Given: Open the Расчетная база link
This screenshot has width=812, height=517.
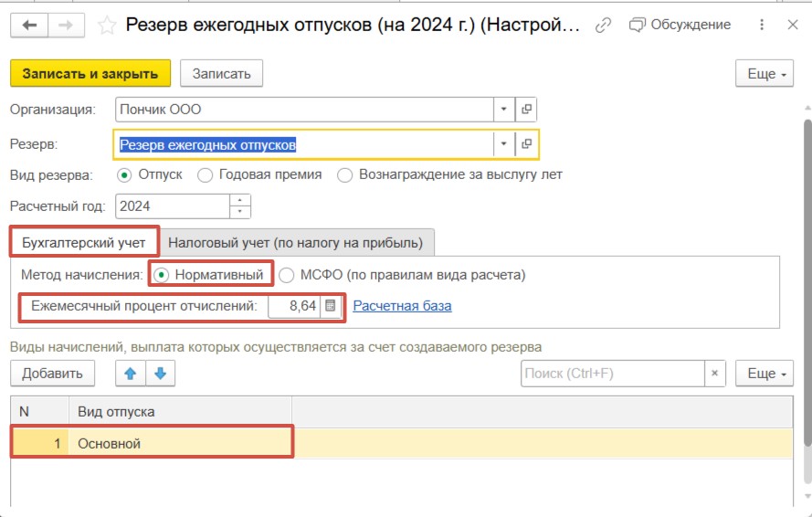Looking at the screenshot, I should 402,306.
